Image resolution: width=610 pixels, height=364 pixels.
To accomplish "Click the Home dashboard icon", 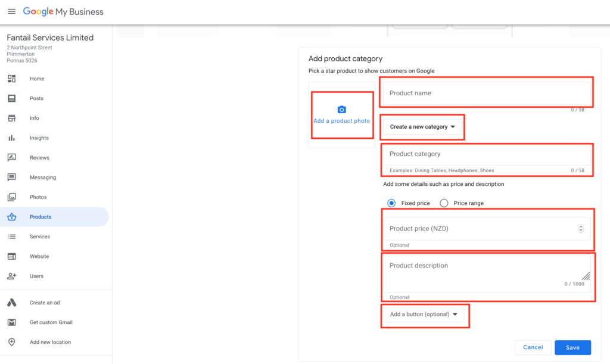I will point(11,79).
